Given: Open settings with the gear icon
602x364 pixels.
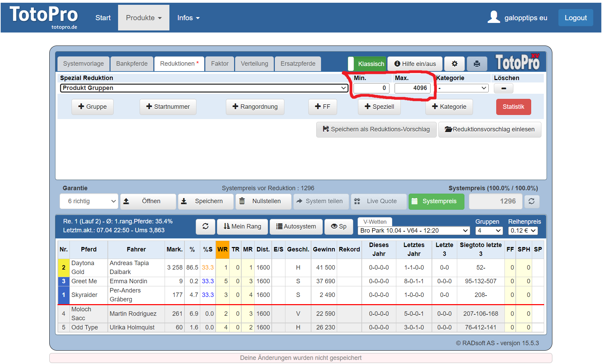Looking at the screenshot, I should click(454, 64).
